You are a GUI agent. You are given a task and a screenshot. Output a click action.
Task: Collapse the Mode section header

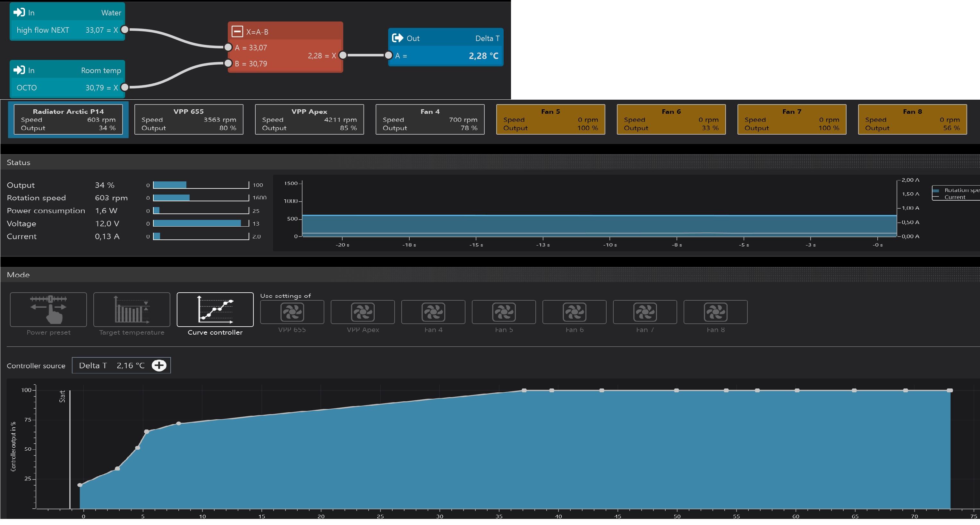[18, 274]
